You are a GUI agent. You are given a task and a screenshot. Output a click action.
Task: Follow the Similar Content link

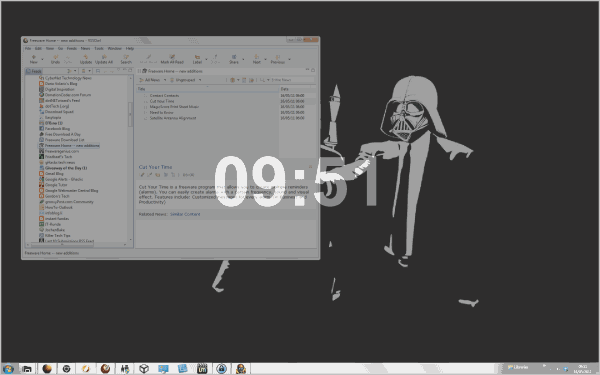(185, 214)
